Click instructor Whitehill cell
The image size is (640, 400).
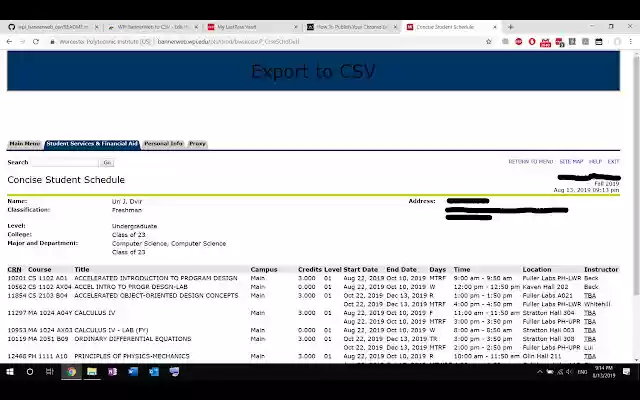click(x=597, y=304)
